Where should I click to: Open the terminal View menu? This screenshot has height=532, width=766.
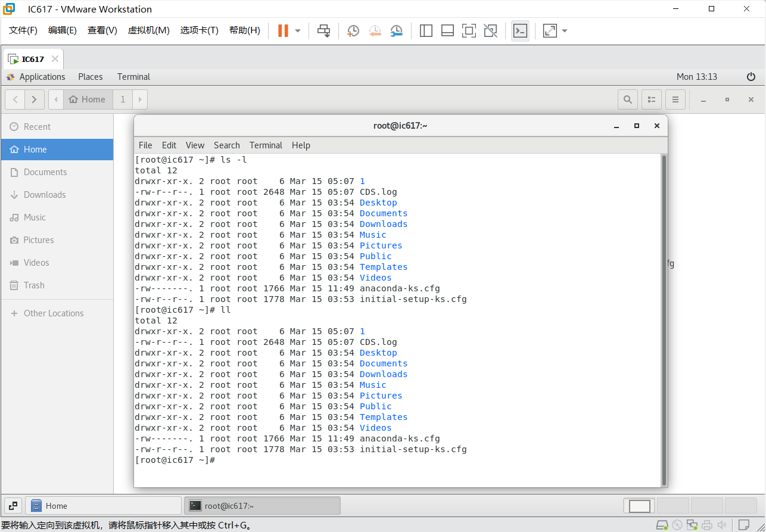[x=195, y=145]
